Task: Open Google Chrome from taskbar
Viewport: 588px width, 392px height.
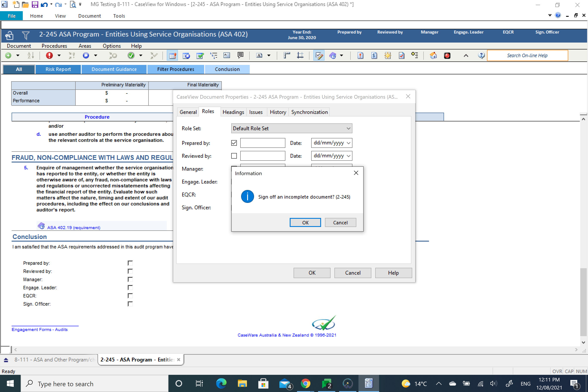Action: click(x=305, y=383)
